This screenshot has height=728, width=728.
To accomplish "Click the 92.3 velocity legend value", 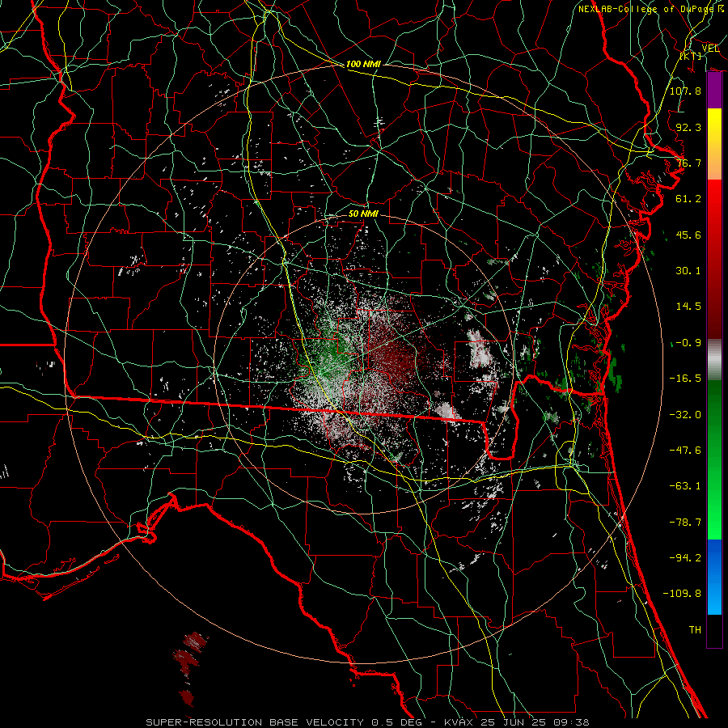I will tap(688, 127).
